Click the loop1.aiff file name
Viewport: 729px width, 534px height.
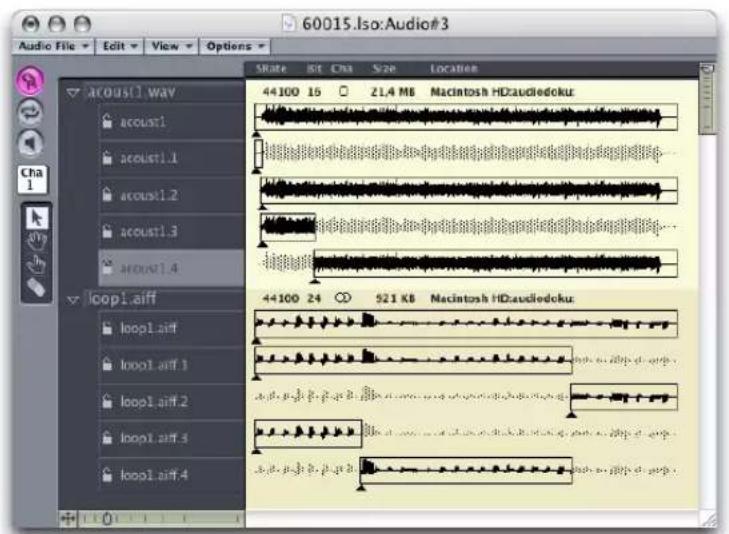coord(122,298)
